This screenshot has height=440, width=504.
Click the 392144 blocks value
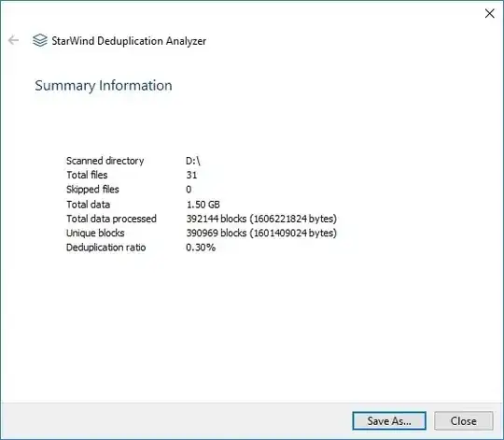coord(261,219)
